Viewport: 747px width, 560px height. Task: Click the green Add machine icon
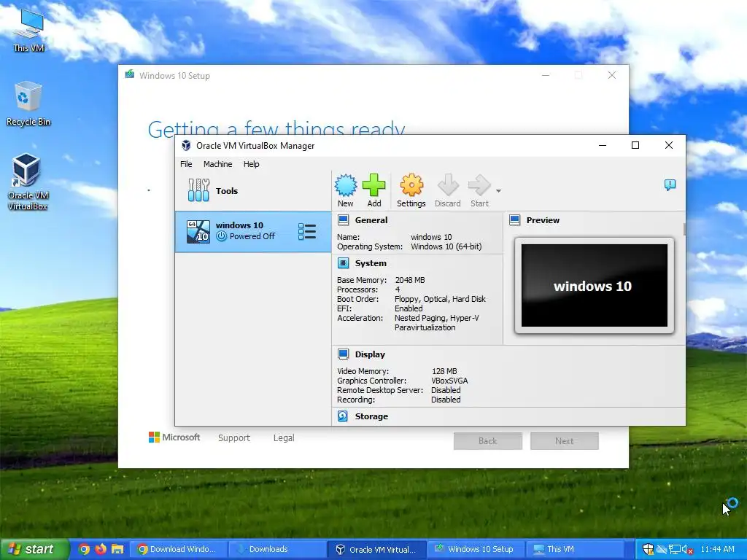(374, 185)
